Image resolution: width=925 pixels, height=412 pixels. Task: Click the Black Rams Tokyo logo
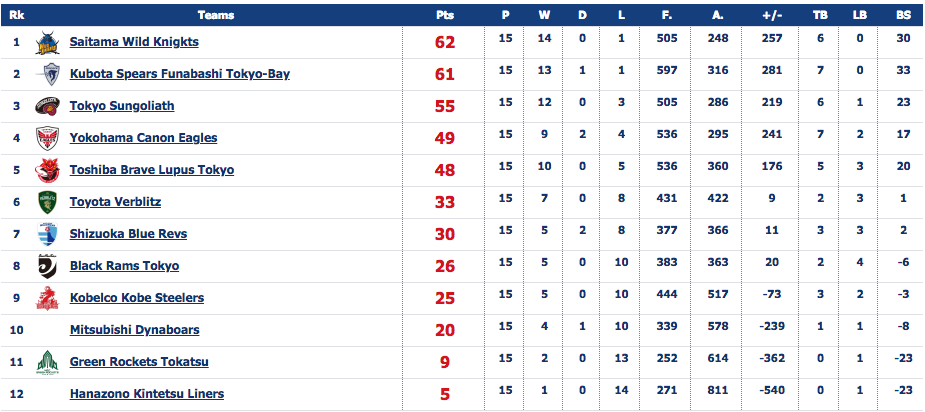[x=47, y=266]
